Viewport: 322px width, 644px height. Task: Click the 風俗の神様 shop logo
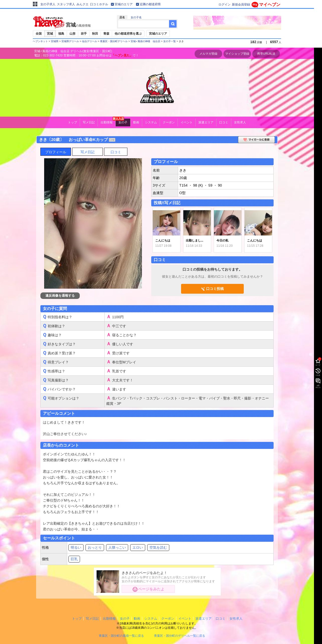[157, 88]
